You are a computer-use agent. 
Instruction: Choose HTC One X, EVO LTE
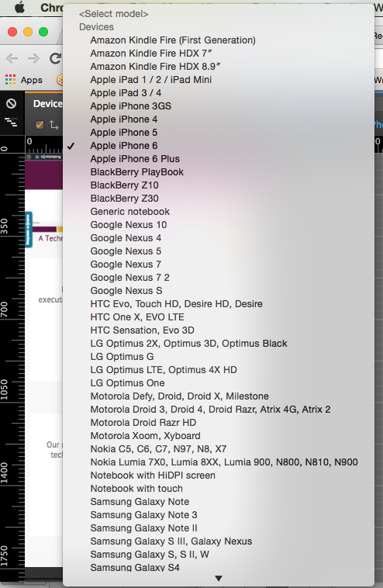[x=219, y=316]
